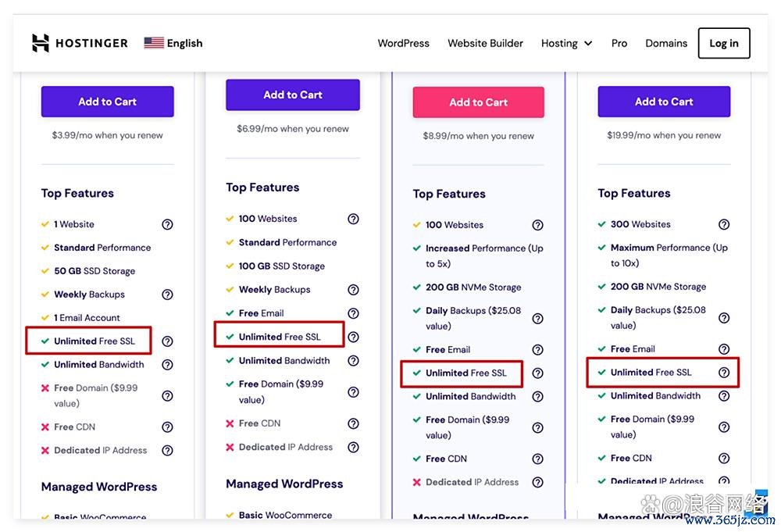Click "$3.99/mo when you renew" text

(108, 135)
